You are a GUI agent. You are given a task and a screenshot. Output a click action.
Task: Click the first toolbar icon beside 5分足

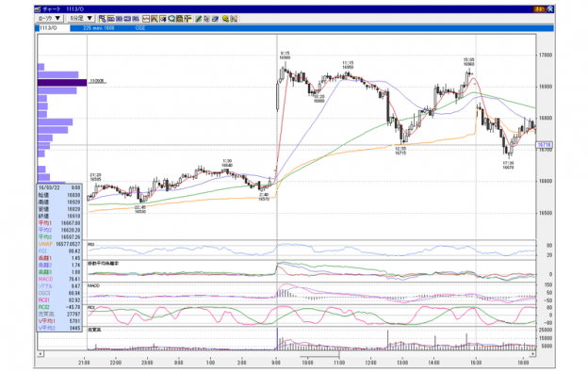click(x=103, y=18)
